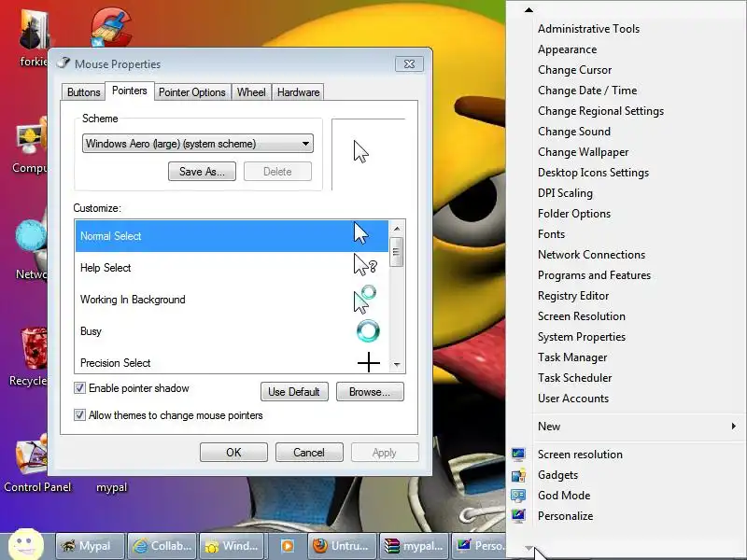Choose Appearance from the menu
This screenshot has height=560, width=747.
coord(567,49)
